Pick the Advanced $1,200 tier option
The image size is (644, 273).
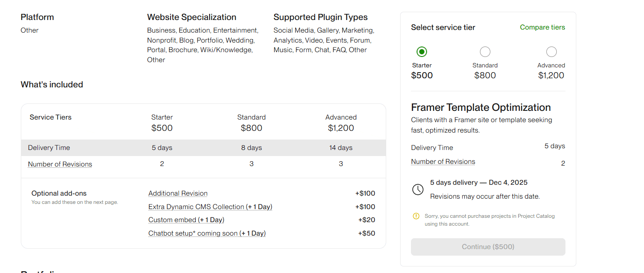[551, 52]
